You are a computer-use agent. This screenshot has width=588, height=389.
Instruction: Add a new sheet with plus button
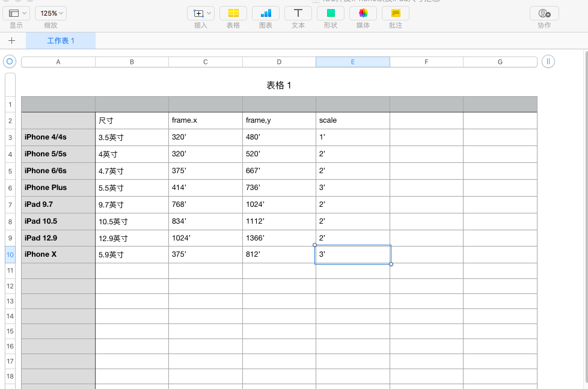pos(11,40)
